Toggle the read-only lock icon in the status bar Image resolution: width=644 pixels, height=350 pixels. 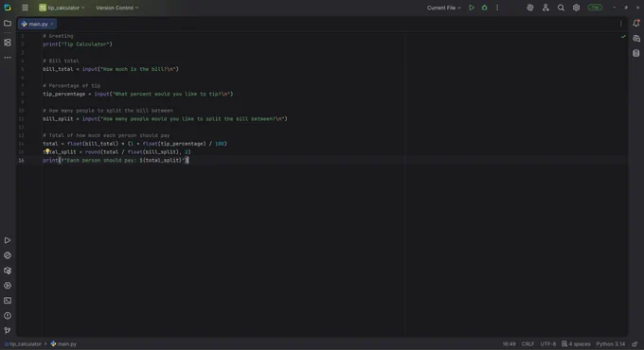tap(635, 343)
